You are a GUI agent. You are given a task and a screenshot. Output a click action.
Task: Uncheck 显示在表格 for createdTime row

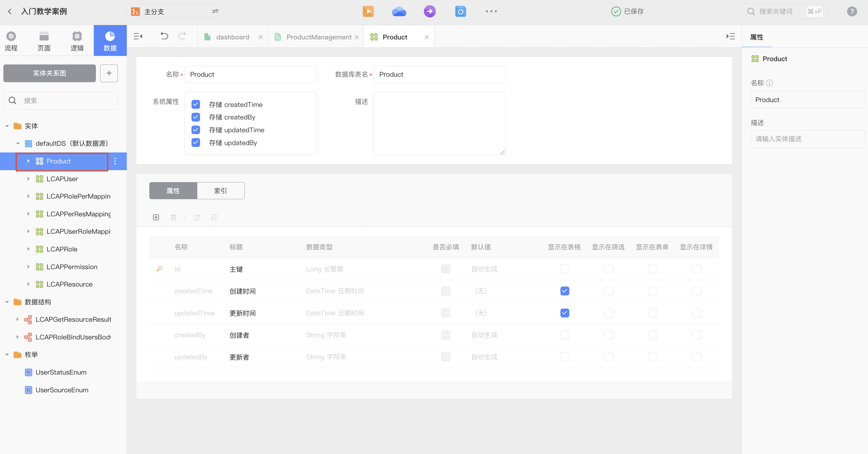point(565,291)
